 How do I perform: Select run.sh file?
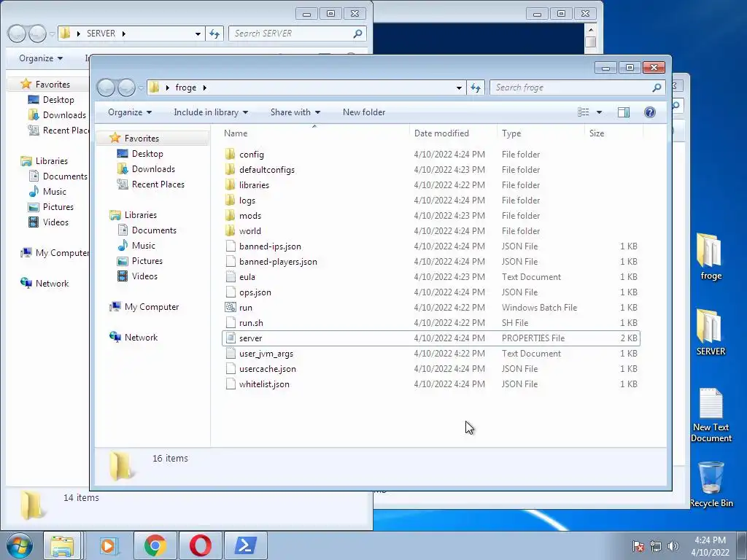[431, 322]
